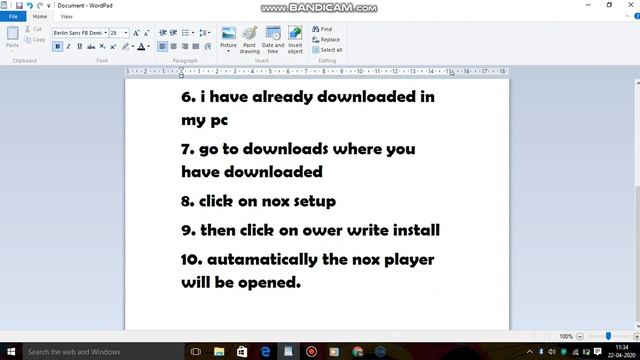Click Insert object
The width and height of the screenshot is (640, 360).
point(295,40)
